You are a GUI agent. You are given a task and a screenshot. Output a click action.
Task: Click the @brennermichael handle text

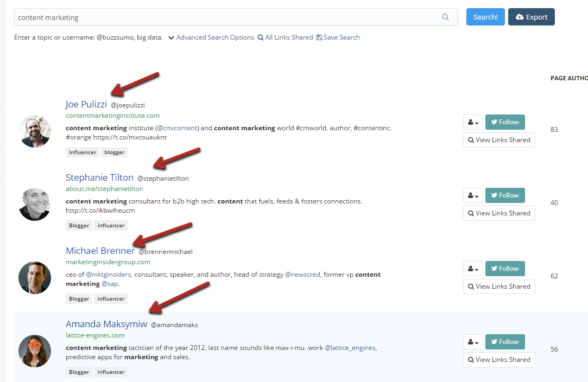click(x=166, y=252)
